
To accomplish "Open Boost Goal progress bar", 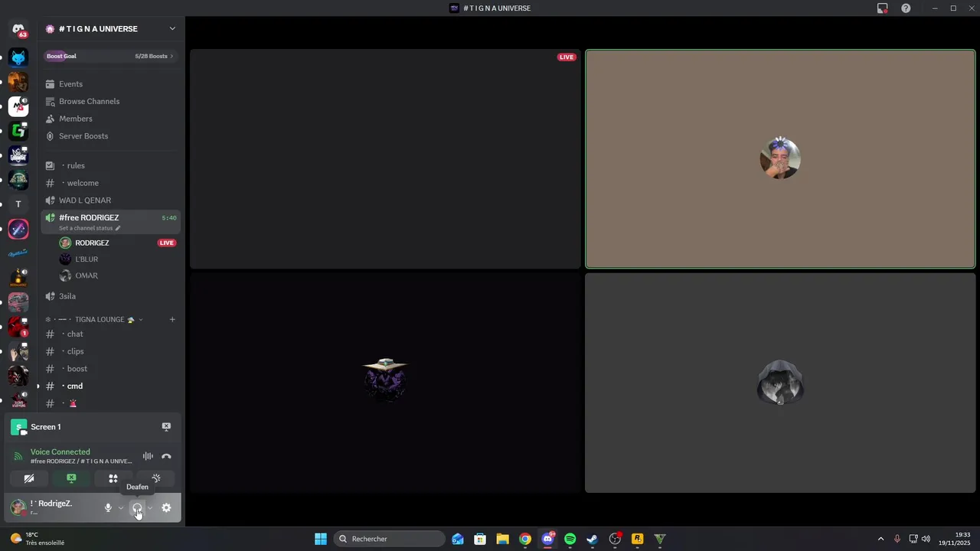I will 111,56.
